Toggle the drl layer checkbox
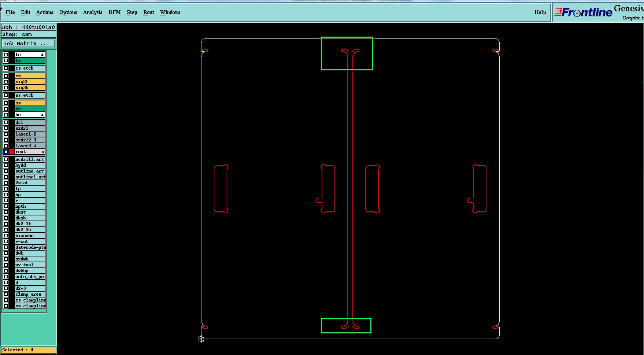The width and height of the screenshot is (644, 355). point(6,122)
